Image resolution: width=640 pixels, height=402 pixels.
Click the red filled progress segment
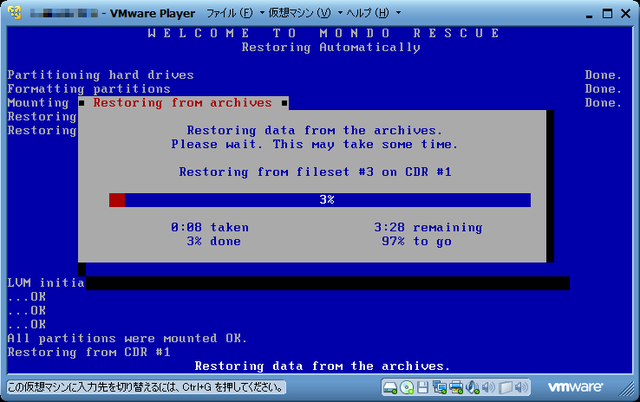(117, 200)
